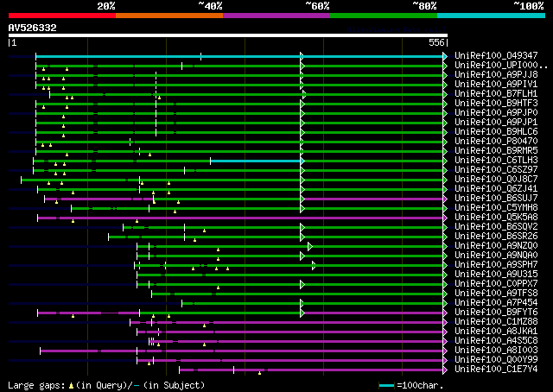
Task: Select the UniRef100_C1E7Y4 label
Action: (496, 370)
